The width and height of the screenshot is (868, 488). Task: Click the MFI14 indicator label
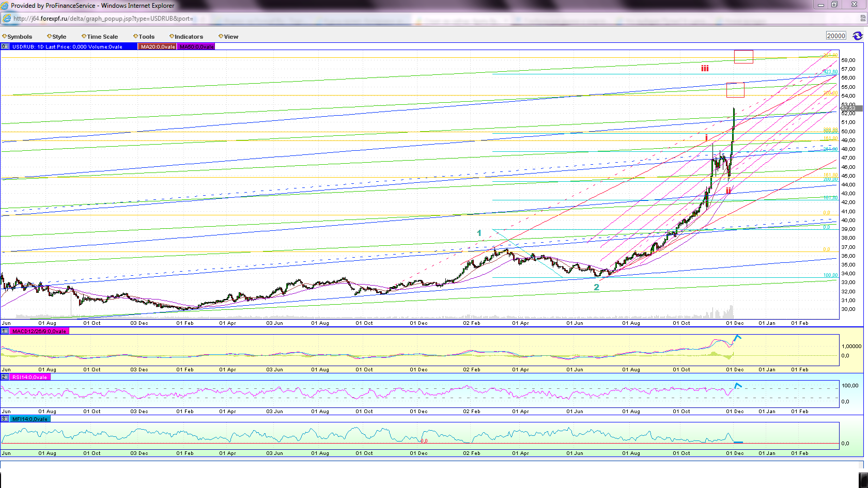(x=30, y=419)
